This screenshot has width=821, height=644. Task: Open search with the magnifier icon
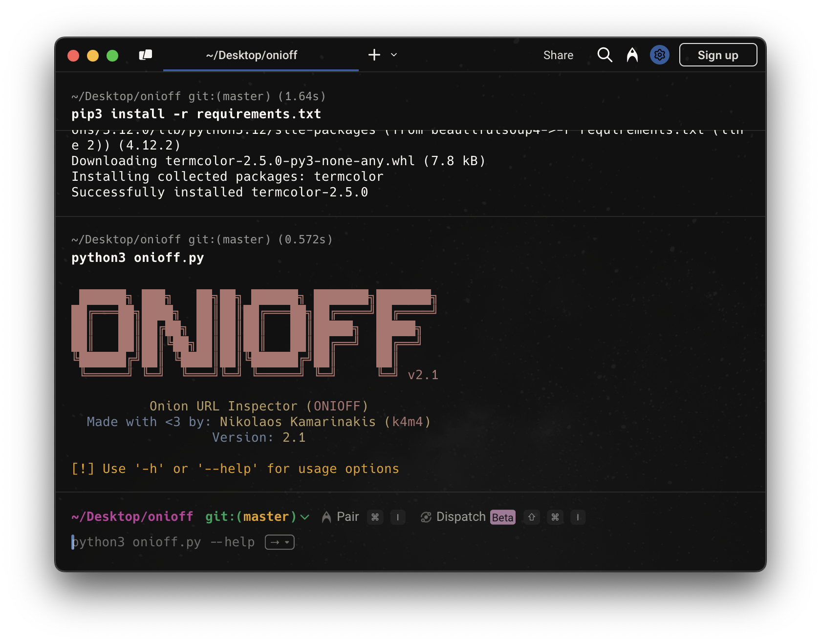coord(605,55)
